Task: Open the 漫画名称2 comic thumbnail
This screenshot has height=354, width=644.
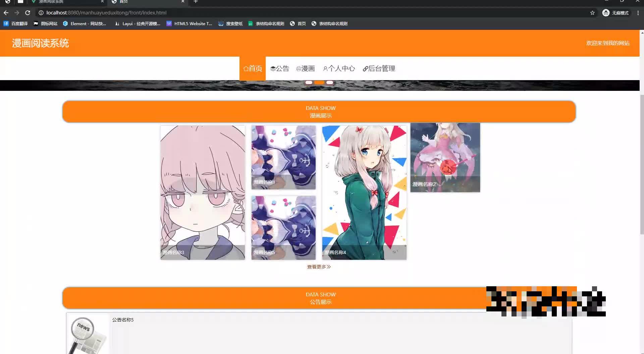Action: pos(445,157)
